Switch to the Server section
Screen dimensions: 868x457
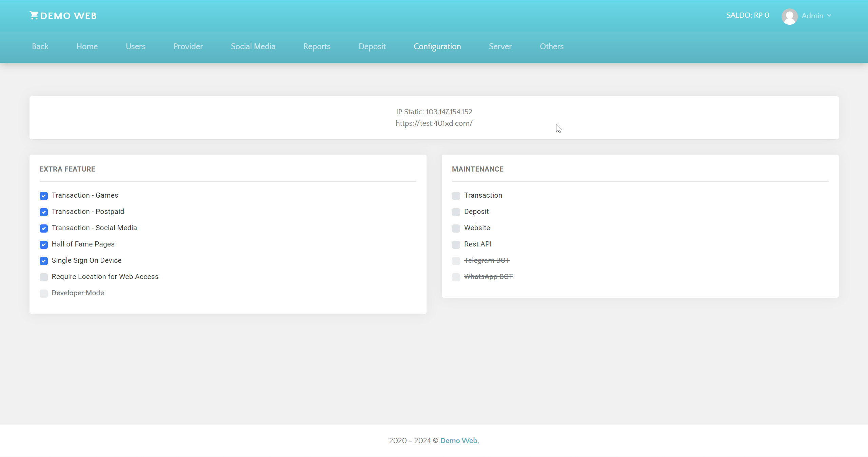click(x=500, y=46)
